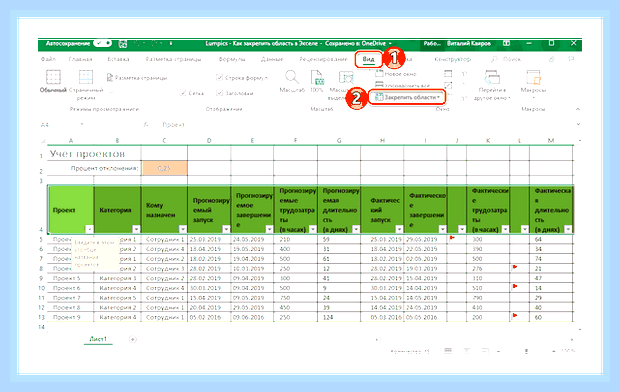This screenshot has width=620, height=392.
Task: Click the Поиск search box
Action: [506, 59]
